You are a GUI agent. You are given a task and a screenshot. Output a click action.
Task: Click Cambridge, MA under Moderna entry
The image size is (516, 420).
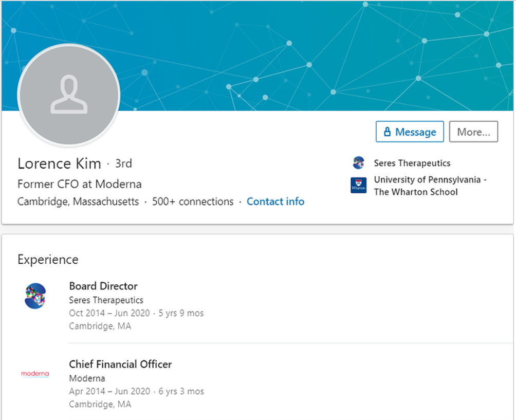pos(100,404)
